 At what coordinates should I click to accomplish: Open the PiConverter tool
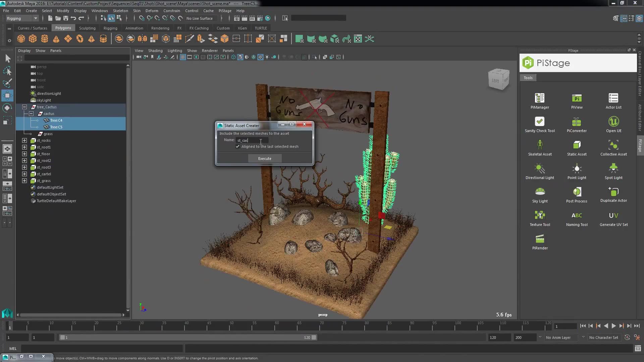576,122
